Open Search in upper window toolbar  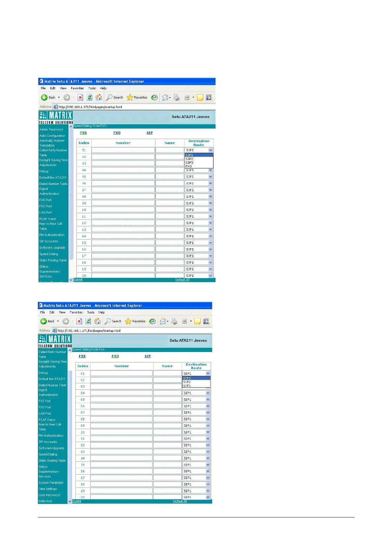(x=114, y=98)
